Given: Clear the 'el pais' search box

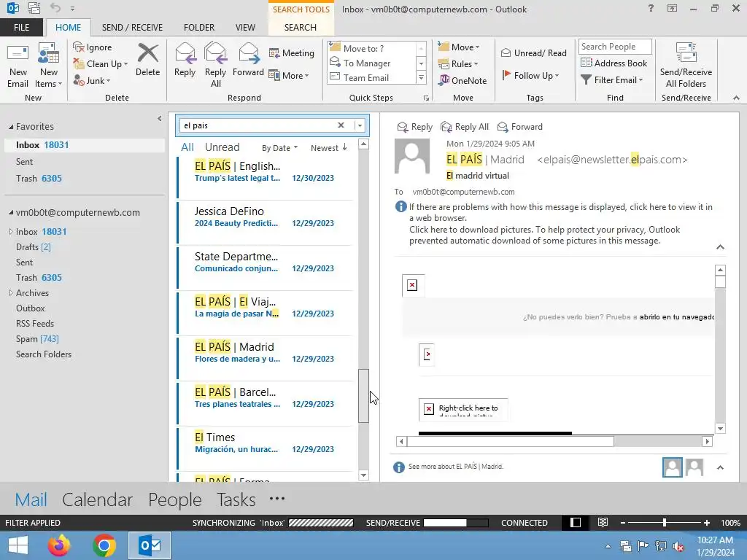Looking at the screenshot, I should coord(341,125).
